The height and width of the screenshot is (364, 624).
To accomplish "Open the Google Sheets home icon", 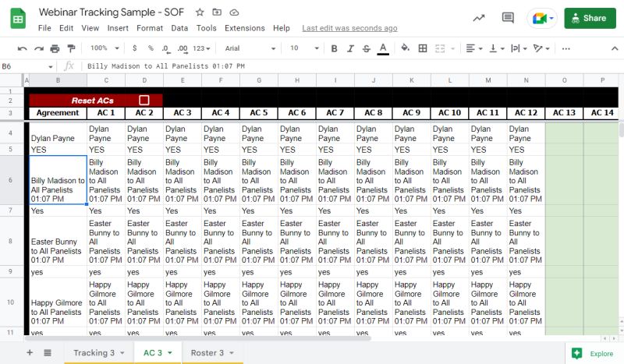I will point(18,19).
